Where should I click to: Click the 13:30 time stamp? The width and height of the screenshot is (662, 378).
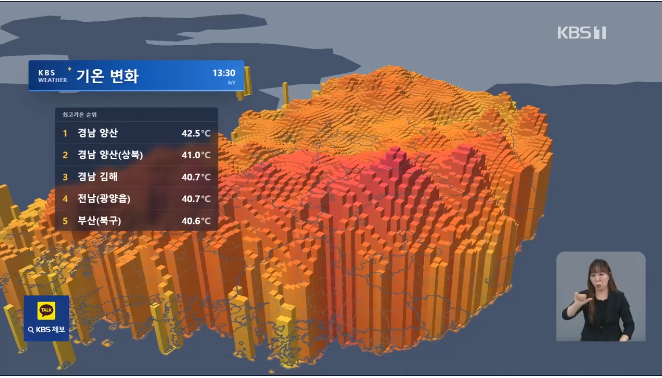click(x=224, y=73)
